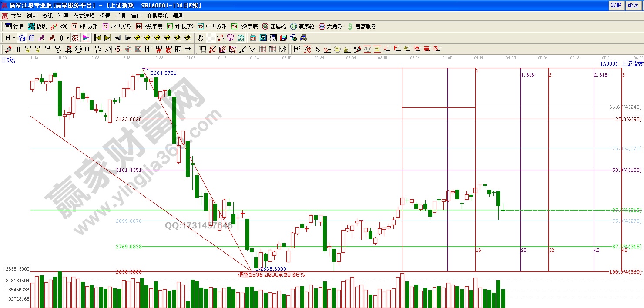Screen dimensions: 644x308
Task: Toggle the green 线 line display button
Action: (x=241, y=38)
